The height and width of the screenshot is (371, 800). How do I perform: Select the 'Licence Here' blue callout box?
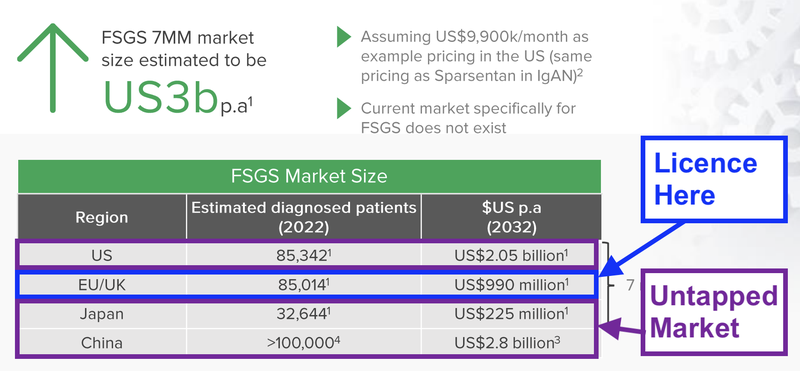coord(714,180)
